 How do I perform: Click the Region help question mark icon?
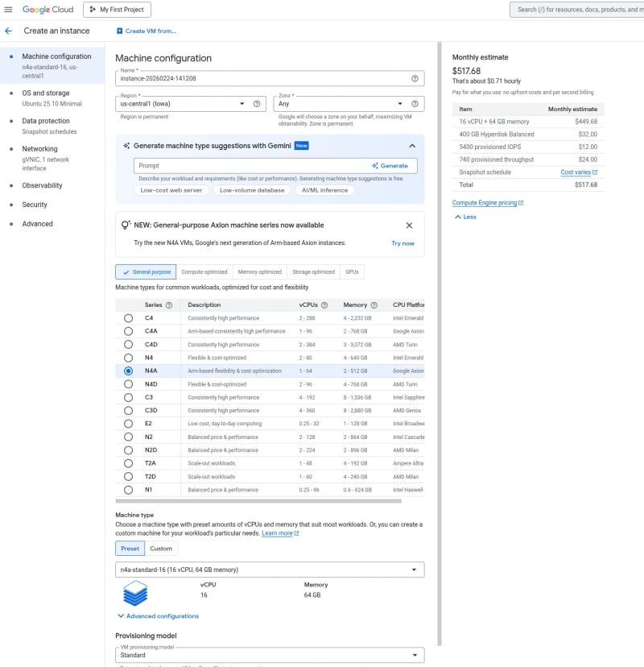pos(257,104)
